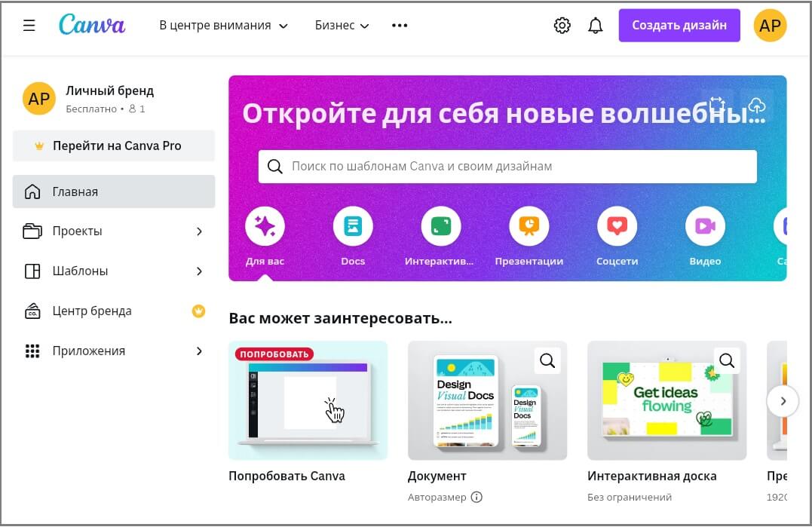
Task: Open the Get ideas flowing thumbnail
Action: coord(667,400)
